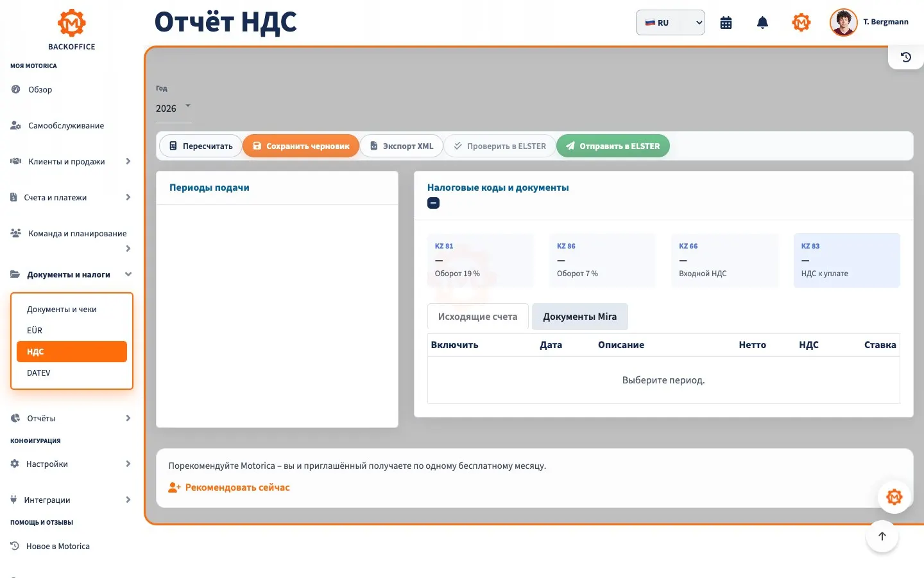Screen dimensions: 924x578
Task: Click the Дата column header
Action: (551, 345)
